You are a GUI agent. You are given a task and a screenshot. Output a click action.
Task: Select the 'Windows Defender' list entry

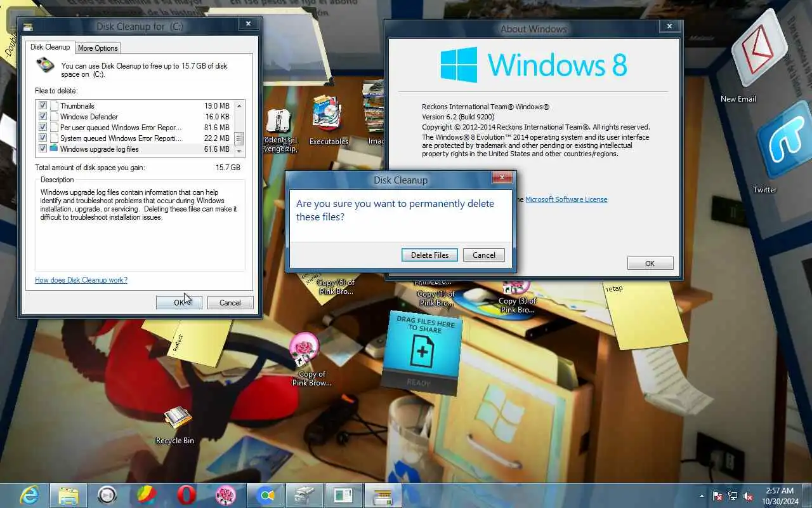89,117
